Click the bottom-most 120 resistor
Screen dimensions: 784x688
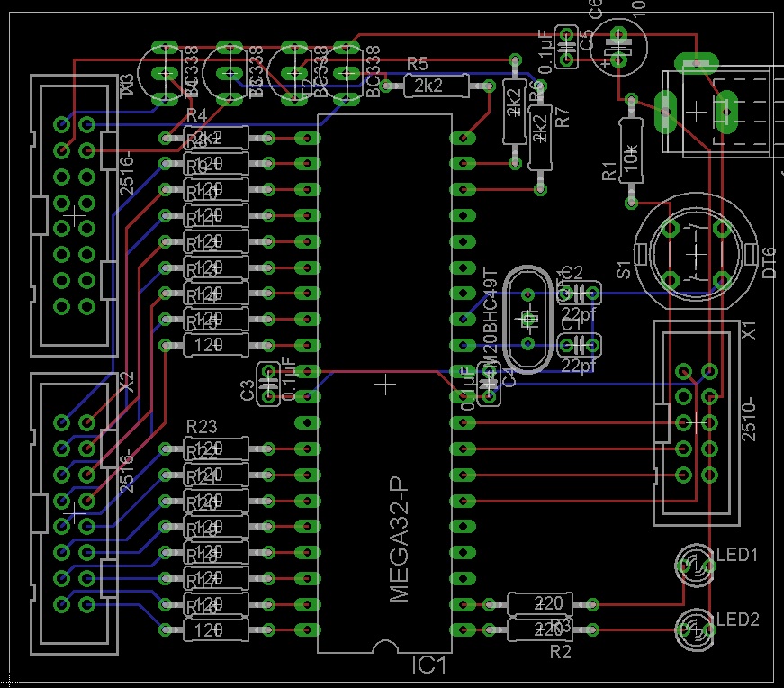(216, 630)
